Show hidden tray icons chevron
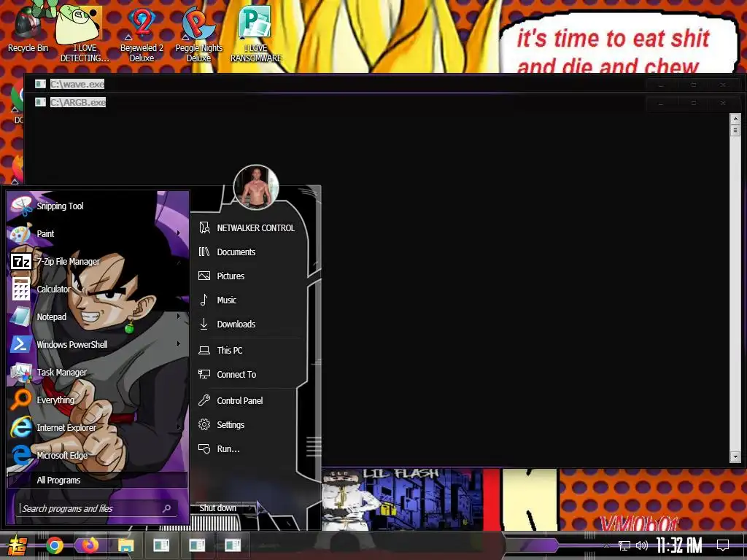This screenshot has height=560, width=747. (606, 546)
